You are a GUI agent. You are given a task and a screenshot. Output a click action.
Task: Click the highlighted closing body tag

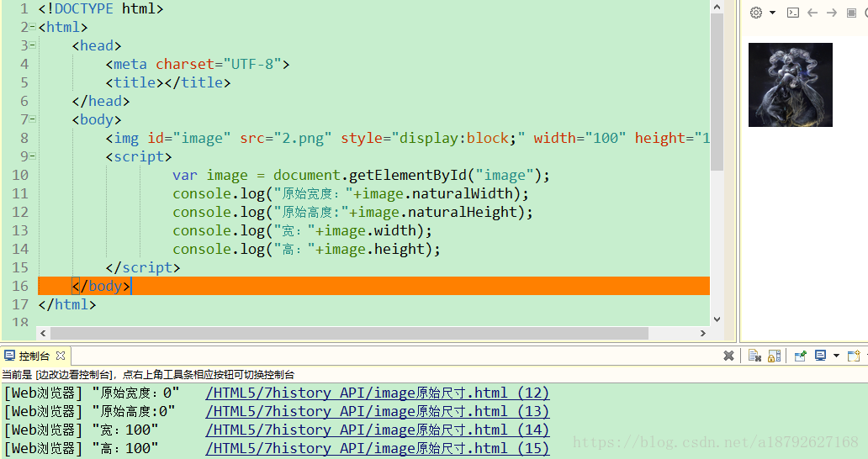101,286
